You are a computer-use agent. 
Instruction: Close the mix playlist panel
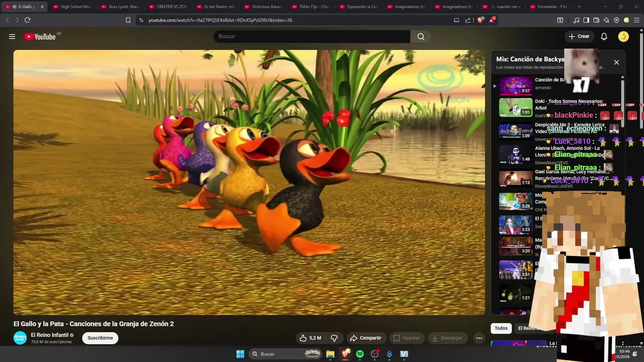click(616, 62)
